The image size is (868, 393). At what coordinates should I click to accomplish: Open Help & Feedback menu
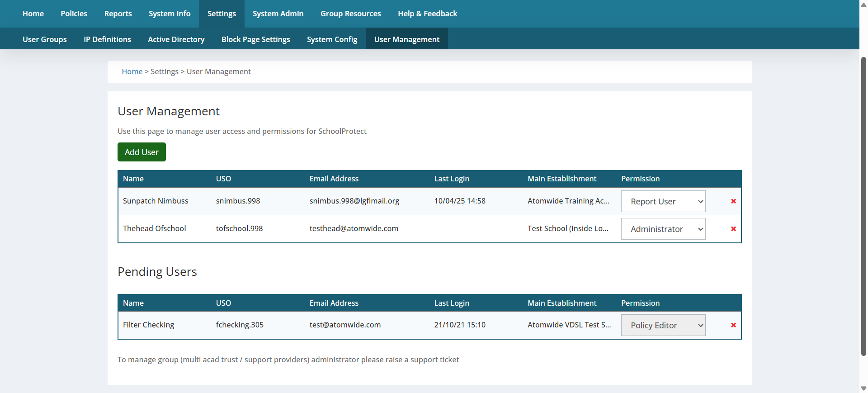[x=427, y=14]
